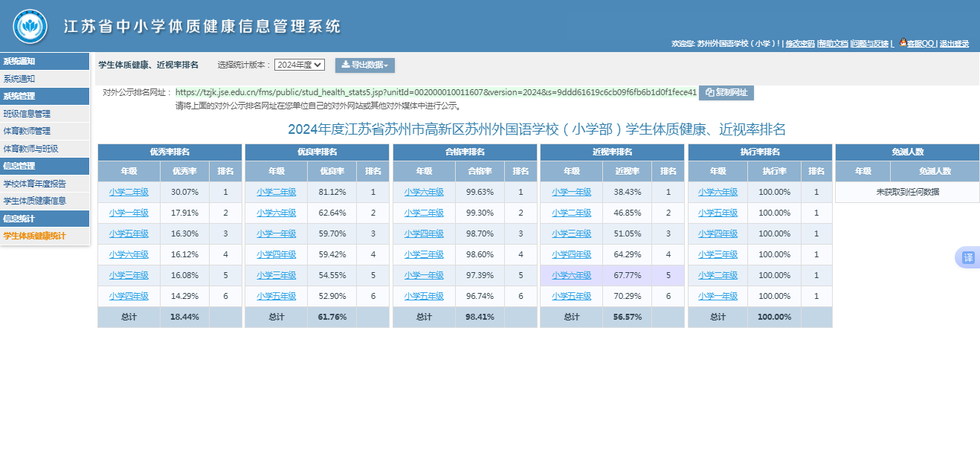This screenshot has height=464, width=980.
Task: Click 退出登录 to log out
Action: [955, 44]
